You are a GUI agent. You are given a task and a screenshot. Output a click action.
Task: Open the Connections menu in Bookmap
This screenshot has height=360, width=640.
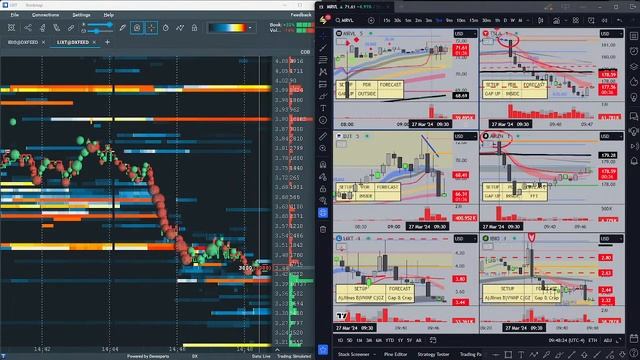[45, 15]
